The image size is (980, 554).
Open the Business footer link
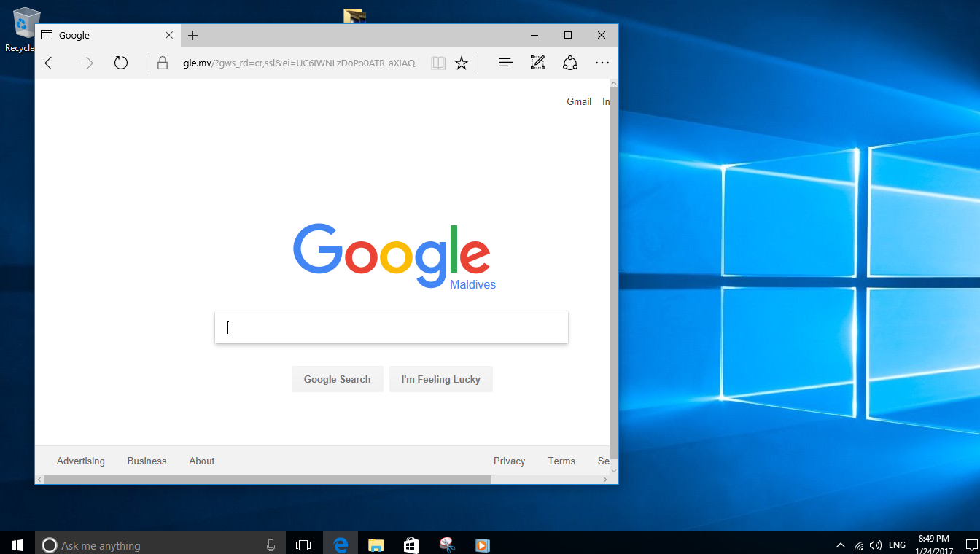[147, 461]
